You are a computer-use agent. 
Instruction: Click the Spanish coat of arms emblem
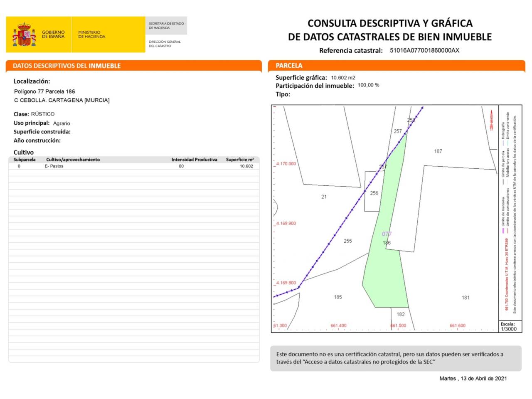click(x=24, y=35)
